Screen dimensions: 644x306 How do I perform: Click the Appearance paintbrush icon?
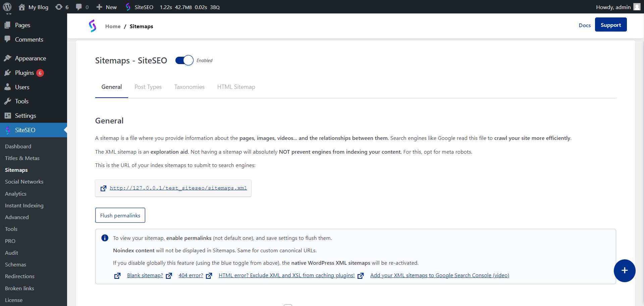pyautogui.click(x=7, y=58)
